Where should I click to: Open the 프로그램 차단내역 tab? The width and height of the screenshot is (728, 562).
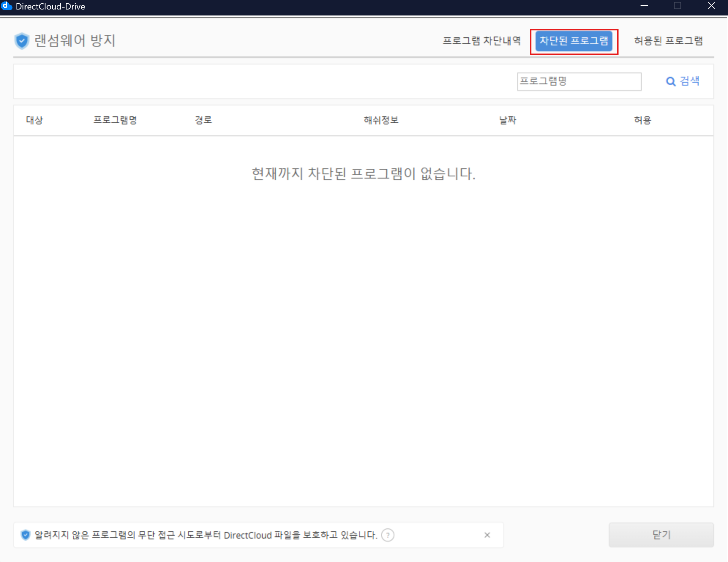click(481, 41)
